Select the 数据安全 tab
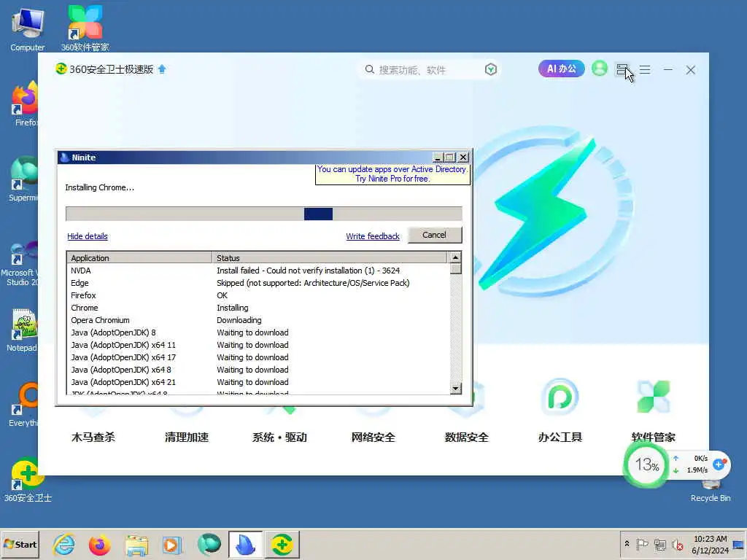Viewport: 747px width, 560px height. (466, 437)
